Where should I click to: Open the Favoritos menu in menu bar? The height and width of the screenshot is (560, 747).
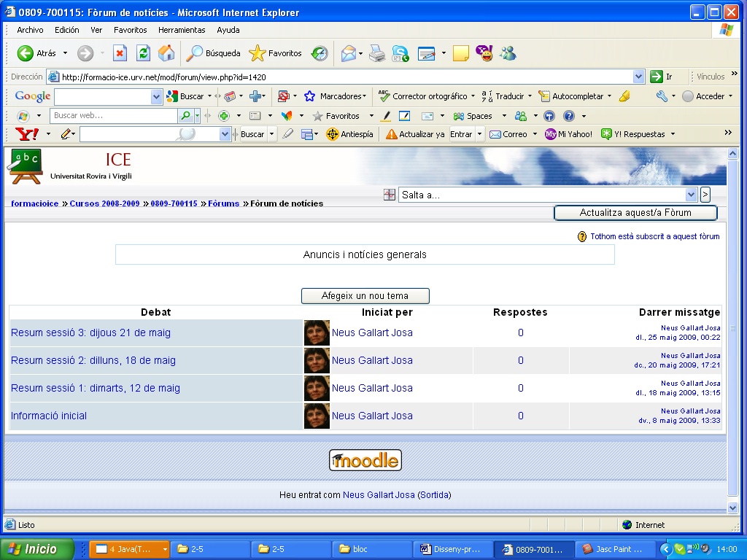(x=130, y=30)
